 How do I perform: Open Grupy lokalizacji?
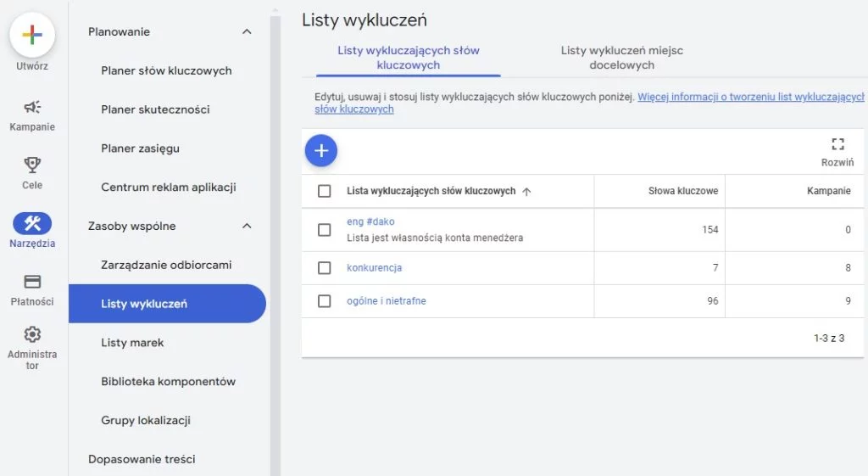(x=146, y=420)
